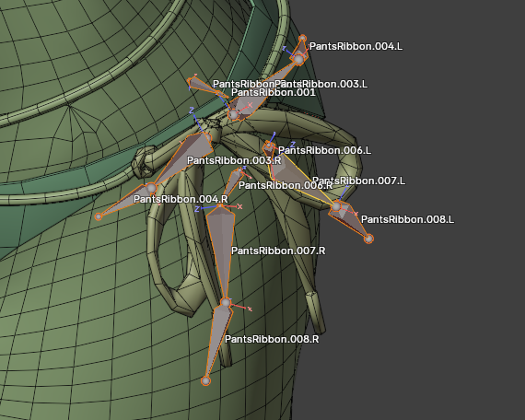Viewport: 525px width, 420px height.
Task: Click the PantsRibbon.007.R bone name label
Action: tap(278, 251)
